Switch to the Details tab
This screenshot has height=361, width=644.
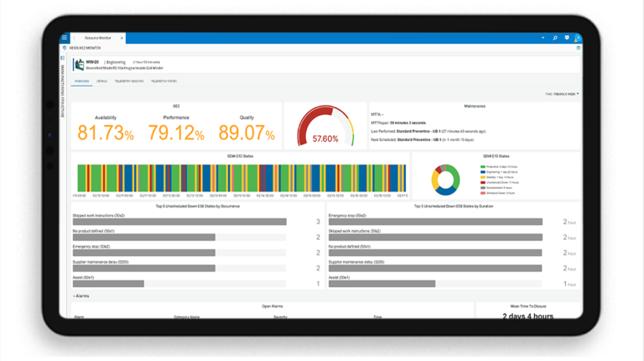coord(101,81)
